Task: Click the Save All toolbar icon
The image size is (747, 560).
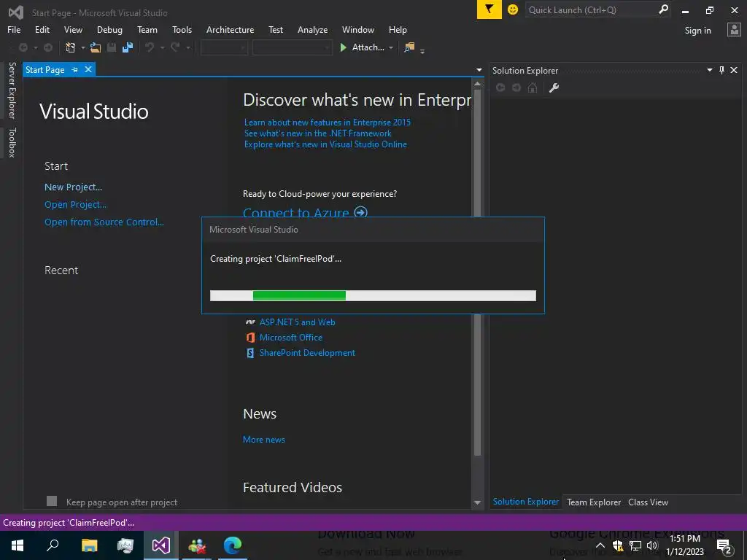Action: (127, 47)
